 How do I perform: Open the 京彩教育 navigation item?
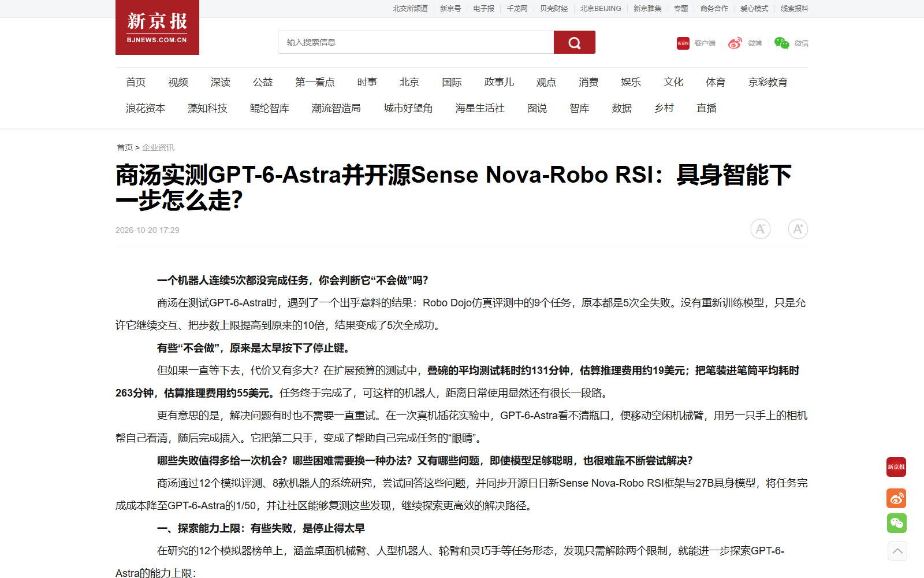click(767, 82)
